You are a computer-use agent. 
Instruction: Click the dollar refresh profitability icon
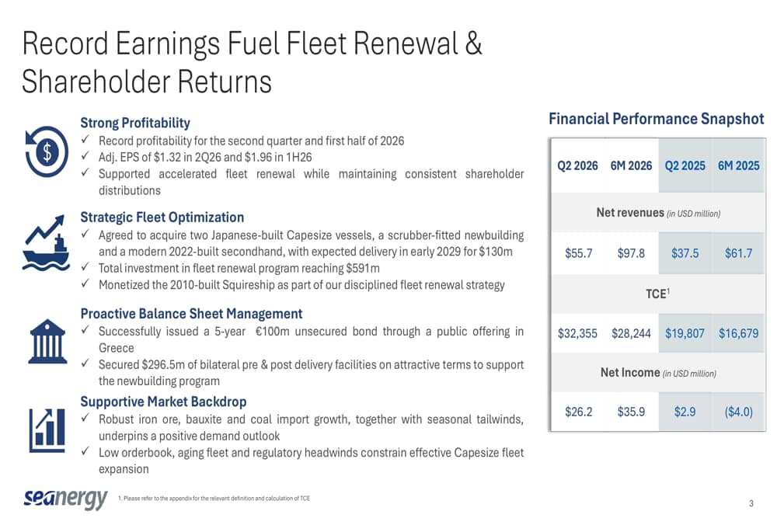pyautogui.click(x=47, y=151)
